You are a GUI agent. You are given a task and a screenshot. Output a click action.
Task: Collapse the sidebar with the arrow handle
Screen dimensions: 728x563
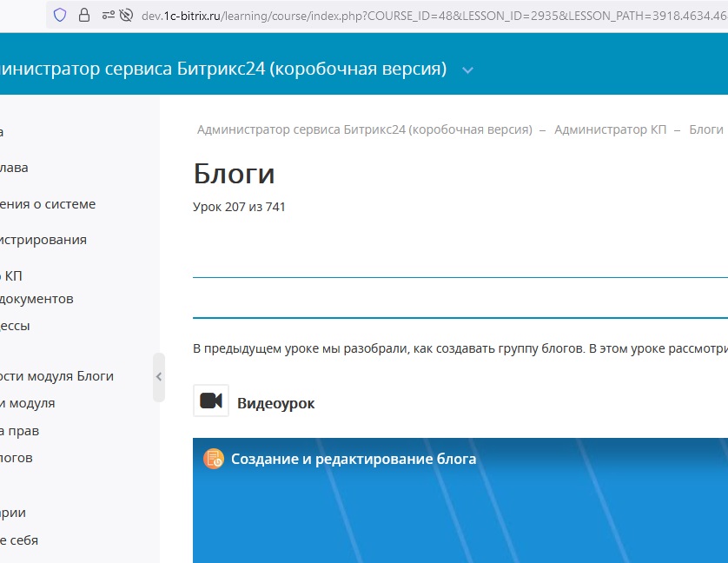tap(159, 377)
